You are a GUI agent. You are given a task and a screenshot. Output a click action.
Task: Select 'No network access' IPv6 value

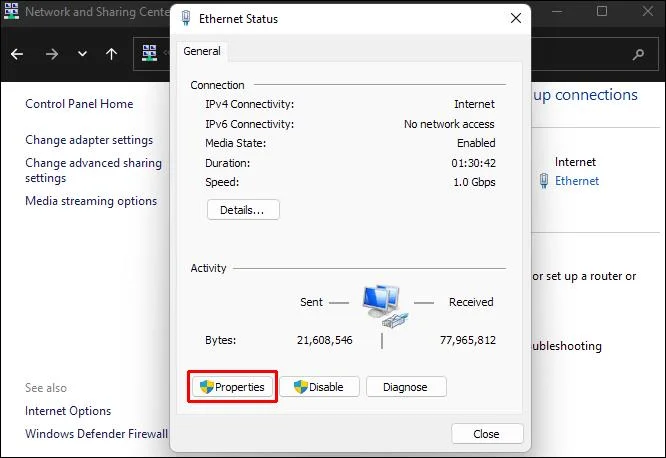click(449, 124)
